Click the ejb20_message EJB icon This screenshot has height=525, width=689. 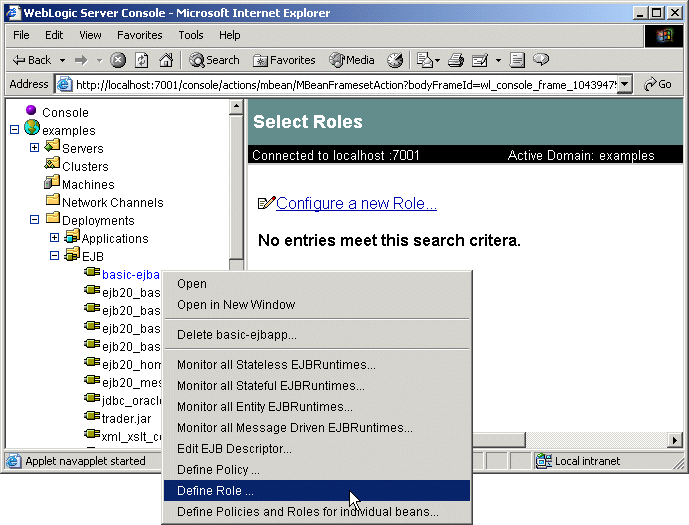coord(92,379)
